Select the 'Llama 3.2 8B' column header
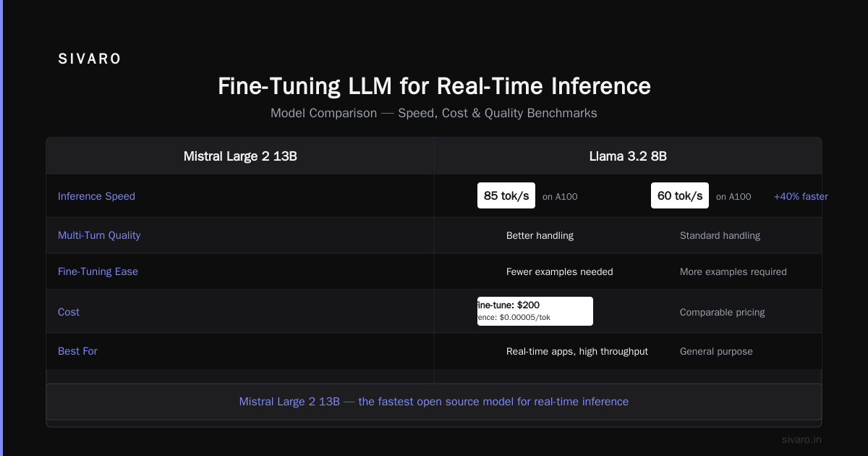The height and width of the screenshot is (456, 868). click(x=628, y=156)
